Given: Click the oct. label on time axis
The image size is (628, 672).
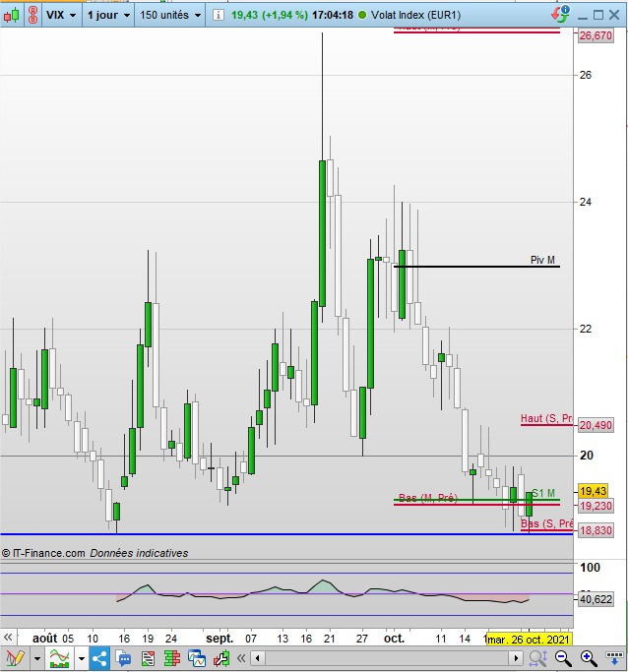Looking at the screenshot, I should [x=394, y=639].
